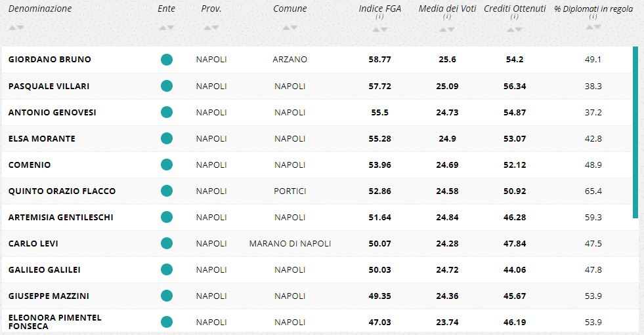Image resolution: width=644 pixels, height=335 pixels.
Task: Click the teal Ente circle for Giuseppe Mazzini
Action: (x=167, y=296)
